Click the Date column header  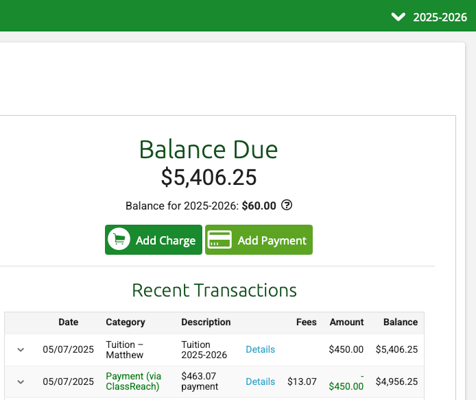click(x=68, y=322)
